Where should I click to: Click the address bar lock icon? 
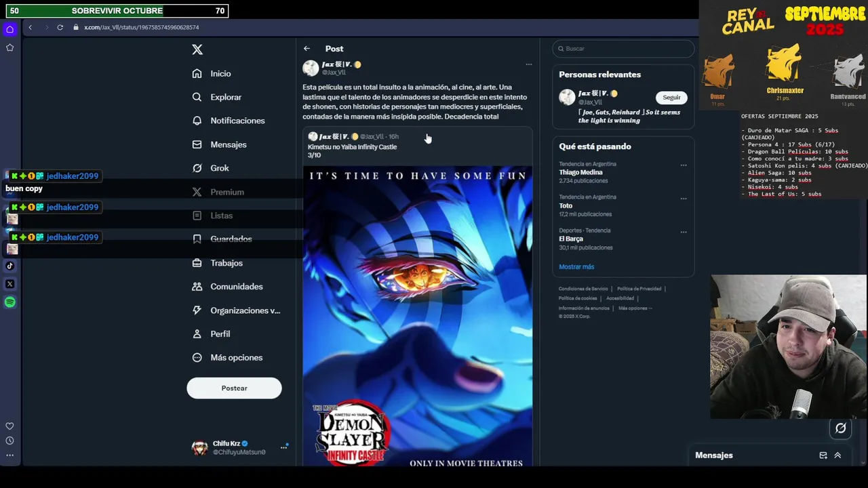(x=76, y=27)
